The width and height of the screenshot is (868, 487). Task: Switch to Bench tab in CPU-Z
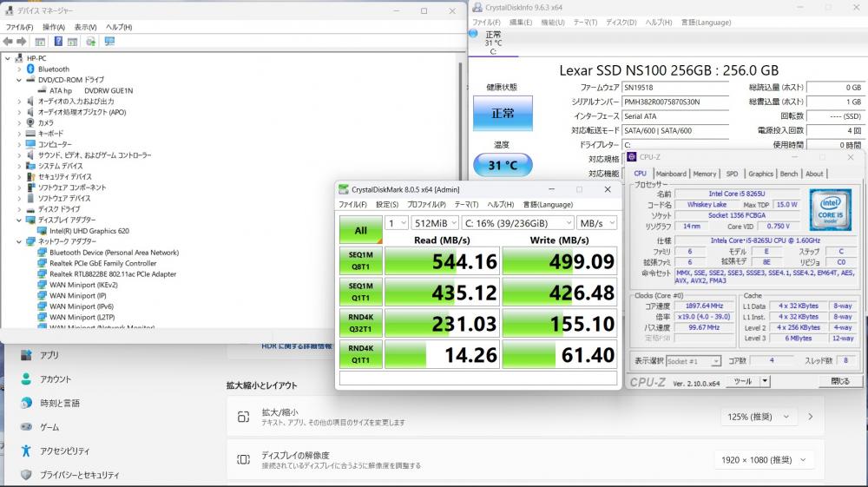pyautogui.click(x=789, y=174)
